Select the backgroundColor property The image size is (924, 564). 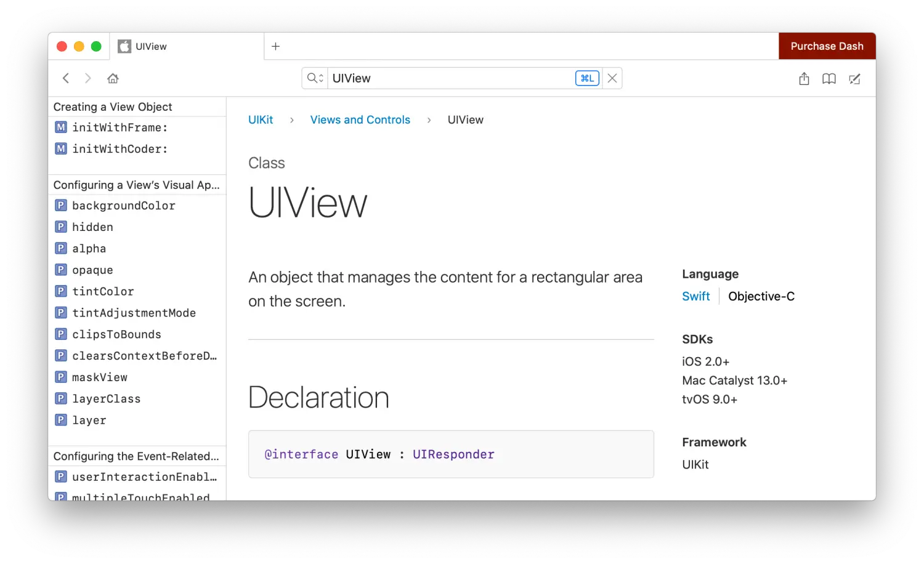pos(137,206)
